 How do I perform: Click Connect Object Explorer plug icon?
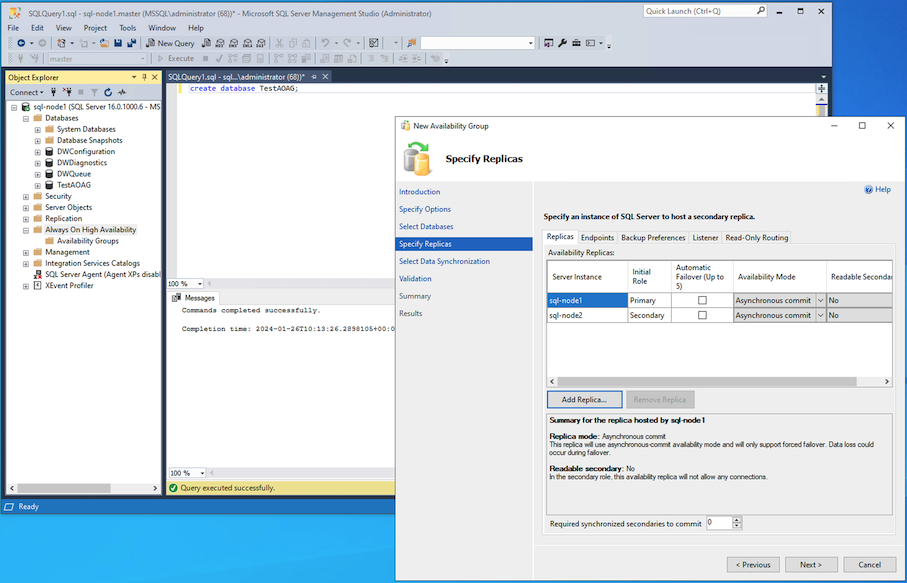point(53,92)
